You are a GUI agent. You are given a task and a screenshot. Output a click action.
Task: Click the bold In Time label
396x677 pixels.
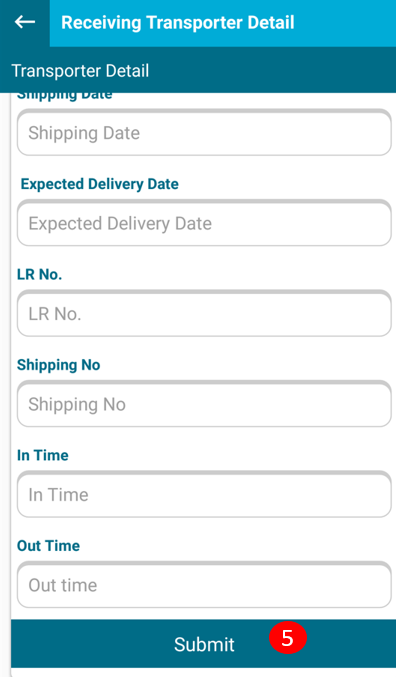pyautogui.click(x=42, y=456)
